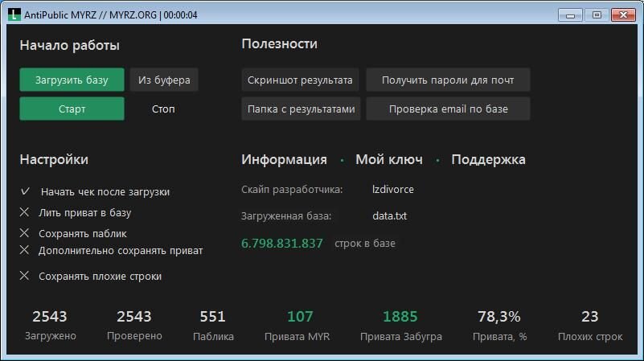Enable Сохранять плохие строки option
Viewport: 644px width, 361px height.
(25, 276)
